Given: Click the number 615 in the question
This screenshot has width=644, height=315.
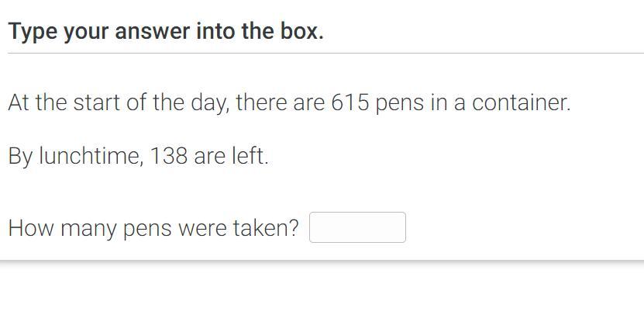Looking at the screenshot, I should (x=350, y=103).
